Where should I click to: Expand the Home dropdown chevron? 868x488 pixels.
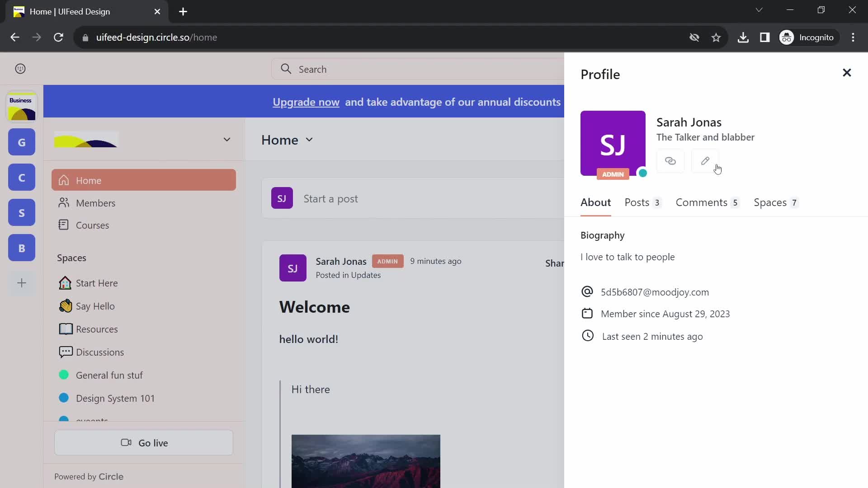point(310,140)
